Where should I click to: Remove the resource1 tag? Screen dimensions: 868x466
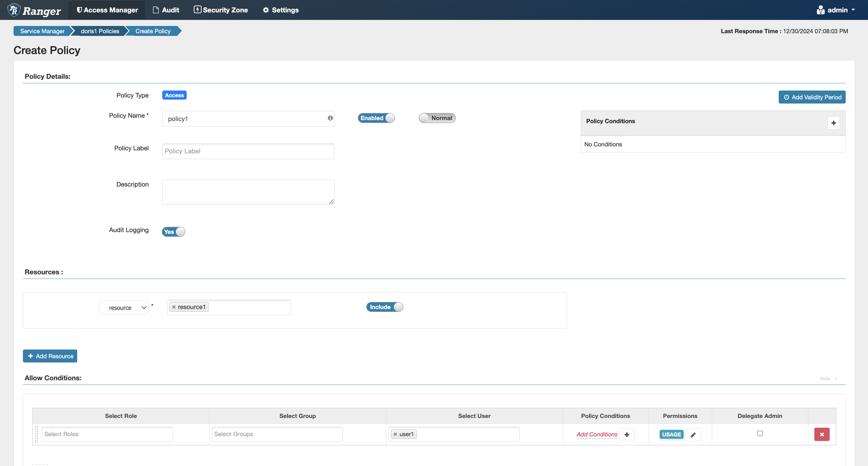coord(174,307)
